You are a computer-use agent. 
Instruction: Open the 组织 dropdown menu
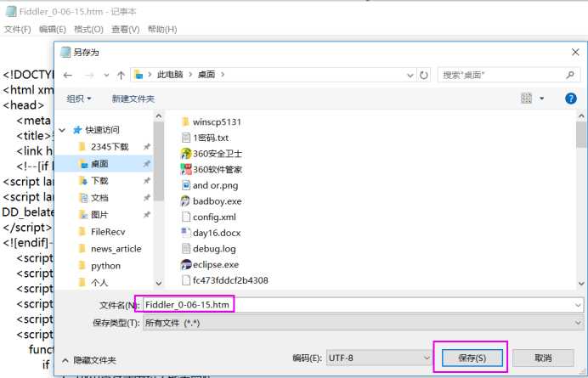coord(79,99)
